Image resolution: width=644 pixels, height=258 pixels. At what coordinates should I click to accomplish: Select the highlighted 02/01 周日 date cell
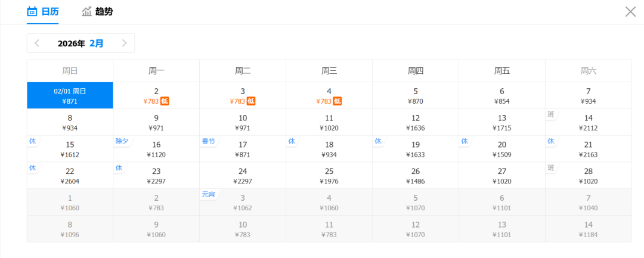(x=70, y=95)
